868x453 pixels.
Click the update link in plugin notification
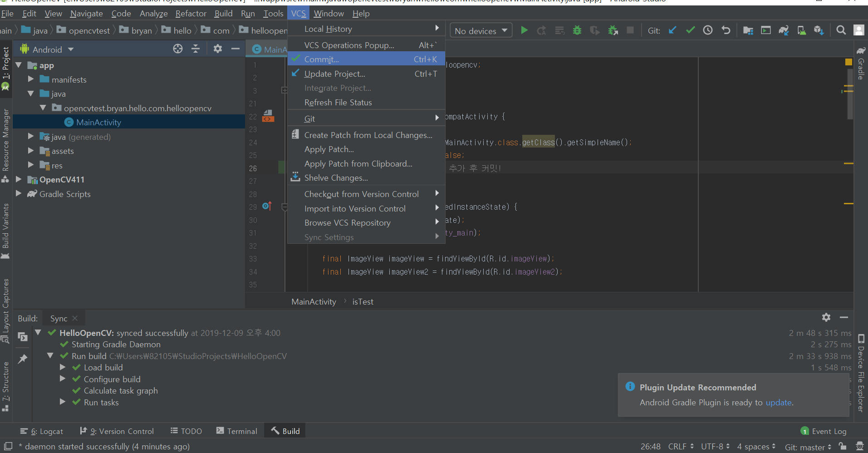tap(779, 402)
